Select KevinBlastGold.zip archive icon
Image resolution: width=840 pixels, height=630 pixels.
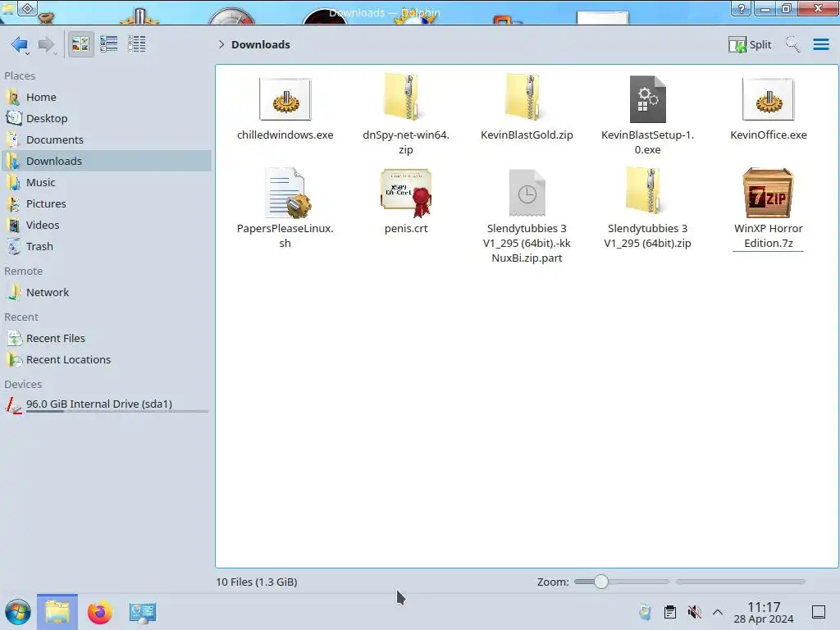[527, 98]
